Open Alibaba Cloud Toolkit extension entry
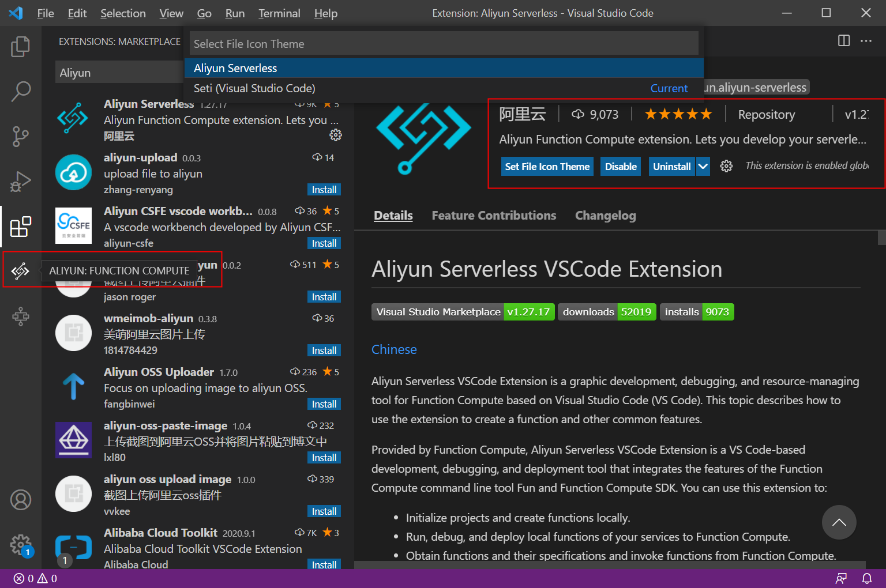Viewport: 886px width, 588px height. pos(197,548)
